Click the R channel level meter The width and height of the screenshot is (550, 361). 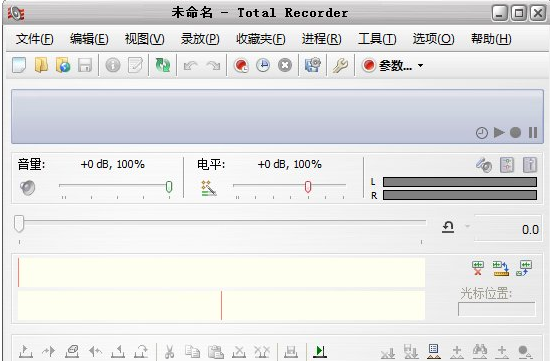point(460,195)
